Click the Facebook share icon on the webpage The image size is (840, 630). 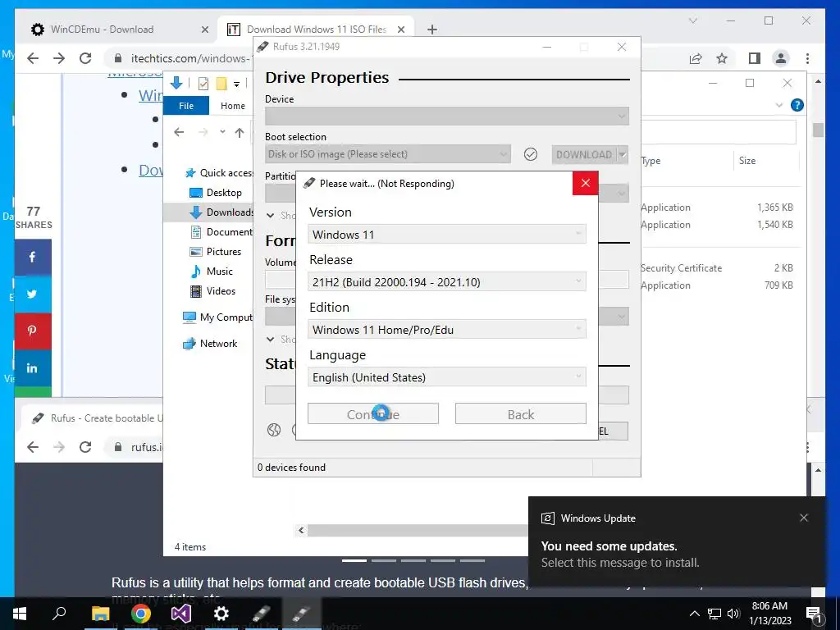pos(33,257)
